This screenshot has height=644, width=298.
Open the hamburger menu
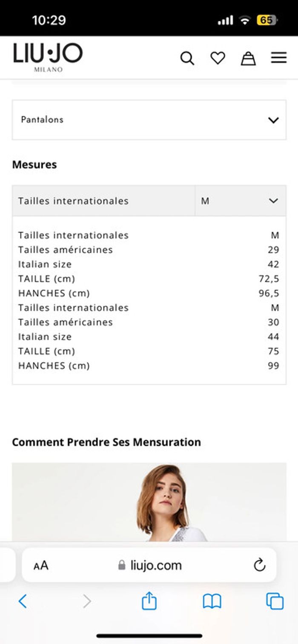[x=279, y=58]
